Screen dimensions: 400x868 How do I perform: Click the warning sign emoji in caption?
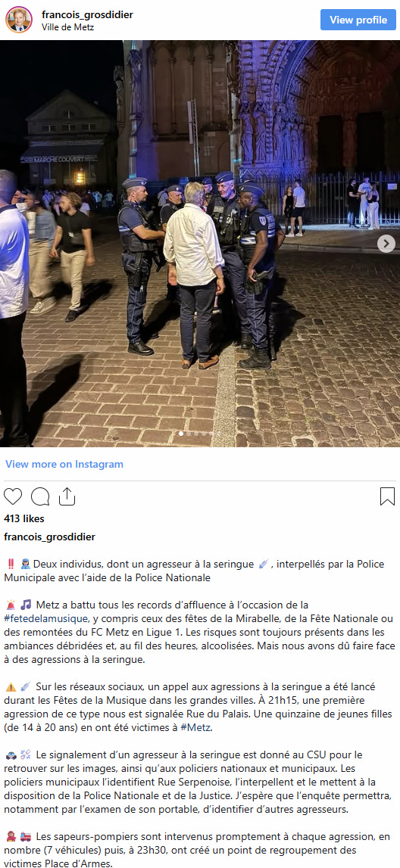11,687
